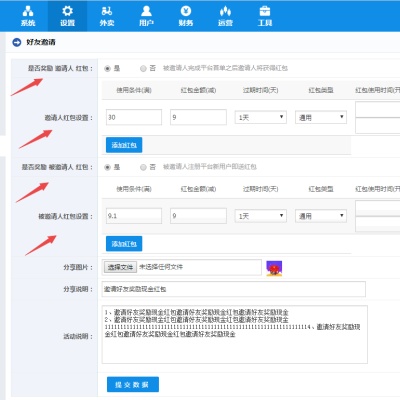Click 未选择任何文件 text
Image resolution: width=400 pixels, height=400 pixels.
coord(161,267)
